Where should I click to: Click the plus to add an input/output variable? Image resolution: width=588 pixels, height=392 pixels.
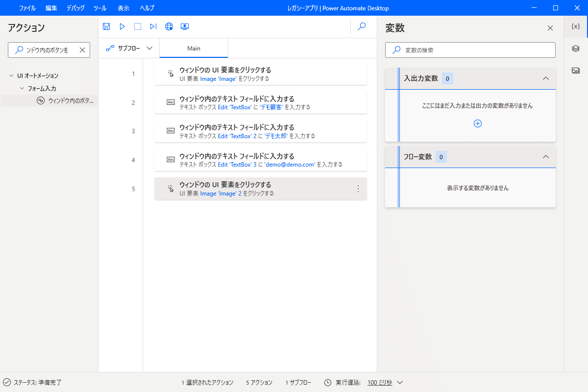click(477, 123)
